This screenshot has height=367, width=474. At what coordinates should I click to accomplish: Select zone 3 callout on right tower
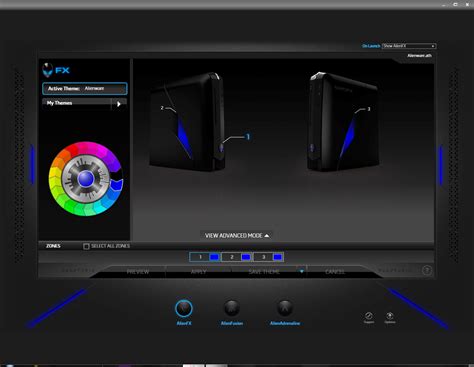click(x=369, y=109)
